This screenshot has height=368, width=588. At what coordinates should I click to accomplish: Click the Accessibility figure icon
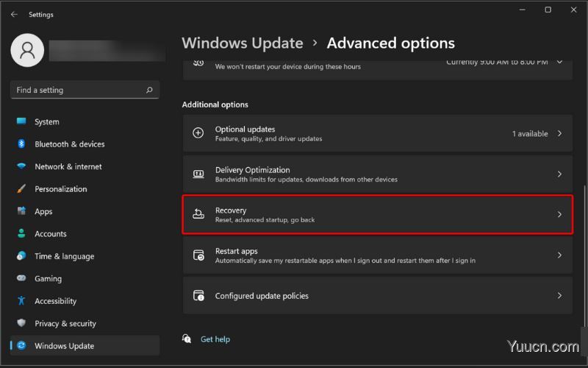coord(21,300)
